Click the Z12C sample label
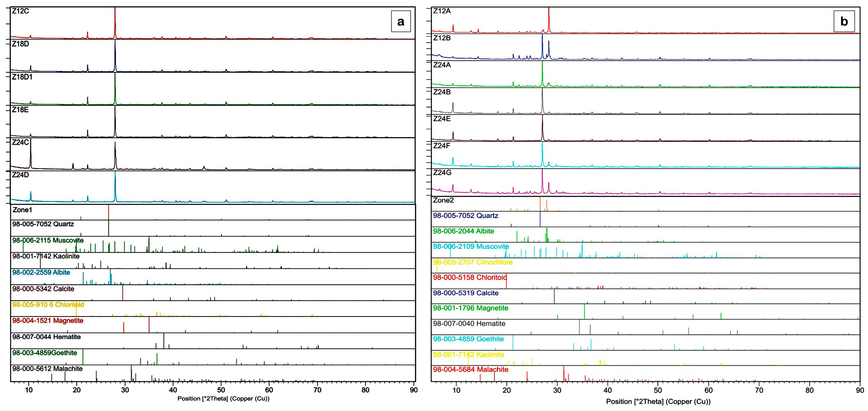868x411 pixels. coord(20,11)
